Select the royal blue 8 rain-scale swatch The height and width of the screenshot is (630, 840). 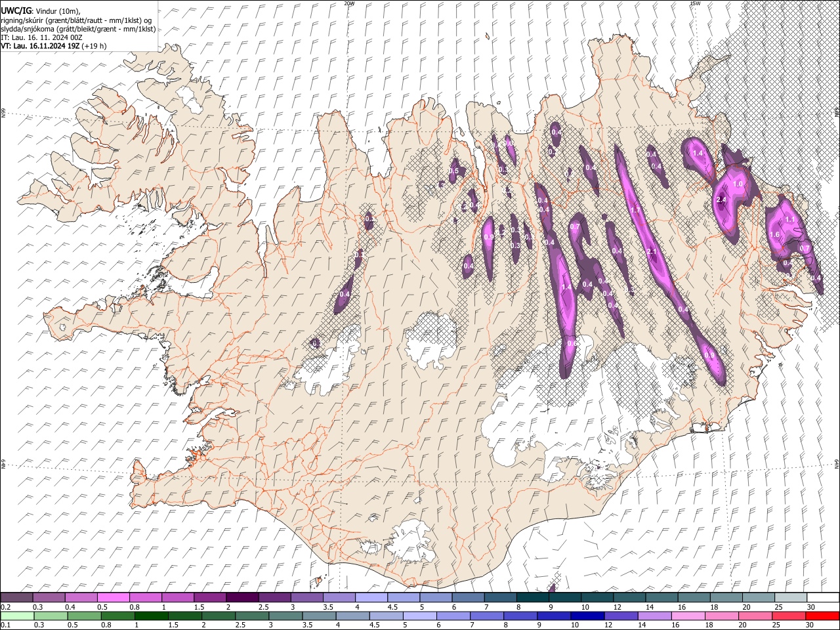[x=520, y=616]
